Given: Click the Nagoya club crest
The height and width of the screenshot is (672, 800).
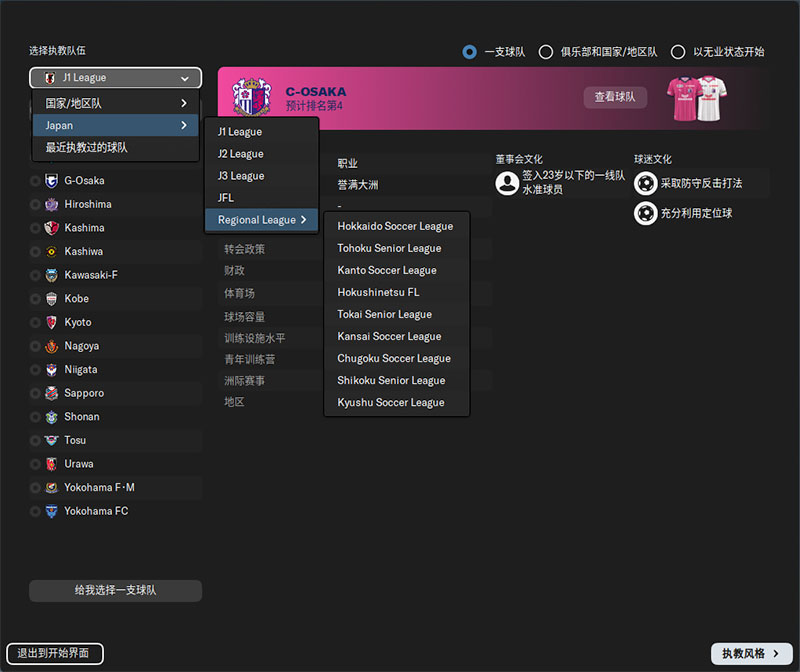Looking at the screenshot, I should point(52,346).
